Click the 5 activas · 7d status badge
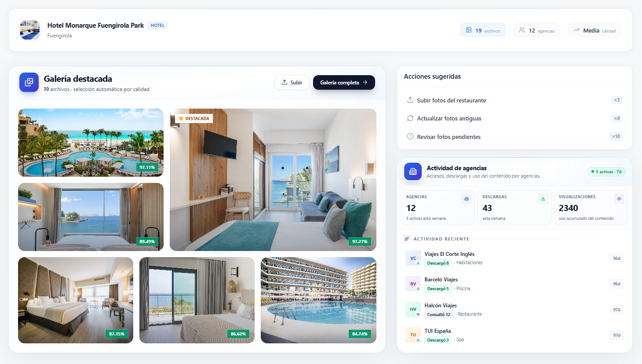 point(606,171)
